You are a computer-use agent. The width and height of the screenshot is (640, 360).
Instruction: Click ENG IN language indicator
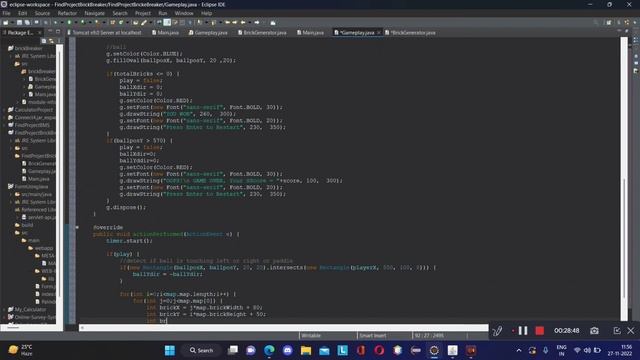(562, 350)
